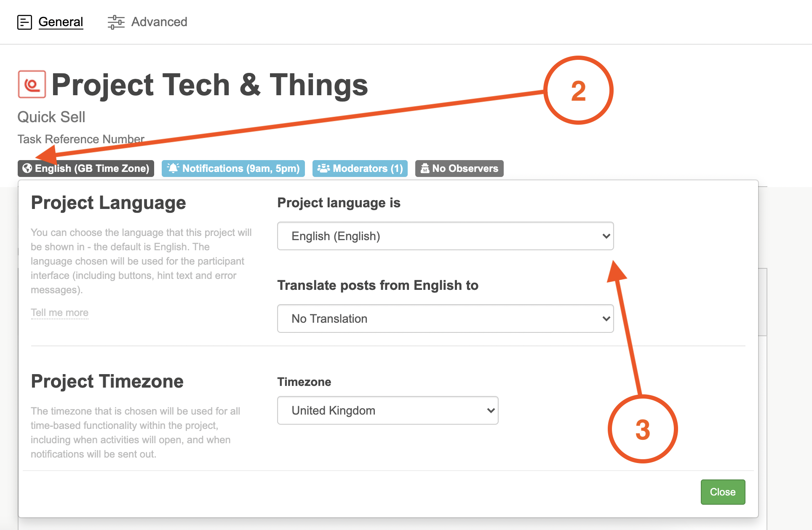
Task: Click the spy icon on Observers badge
Action: pyautogui.click(x=425, y=168)
